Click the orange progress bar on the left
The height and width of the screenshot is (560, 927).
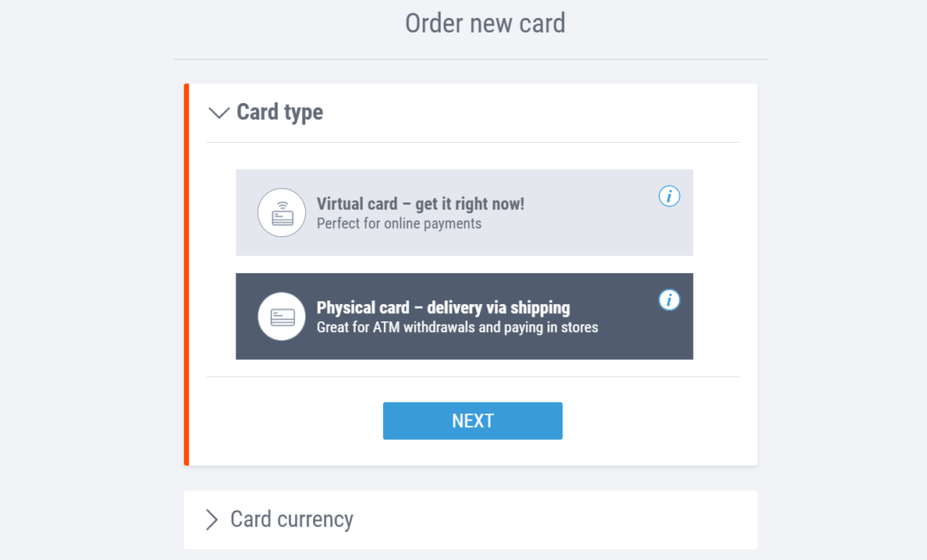tap(186, 271)
